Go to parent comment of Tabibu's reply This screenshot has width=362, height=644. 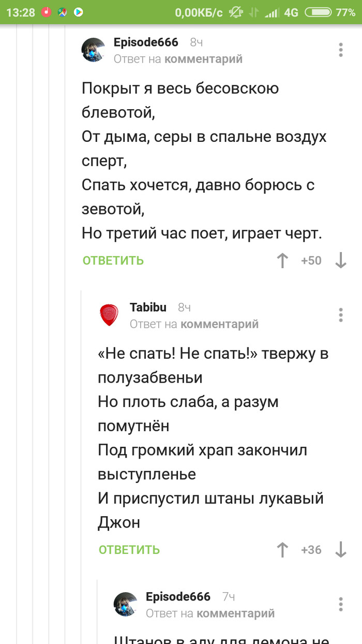click(219, 324)
